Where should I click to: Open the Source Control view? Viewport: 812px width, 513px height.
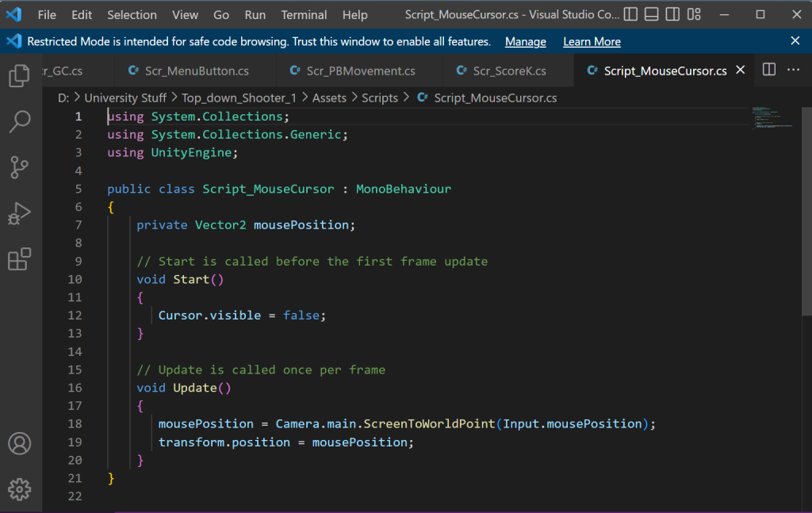pos(19,167)
